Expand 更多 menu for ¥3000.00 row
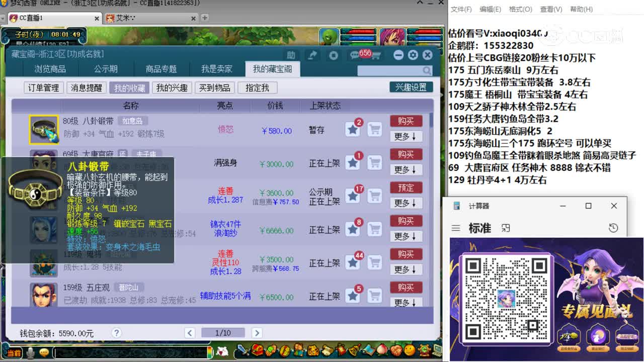Viewport: 644px width, 362px height. (406, 169)
